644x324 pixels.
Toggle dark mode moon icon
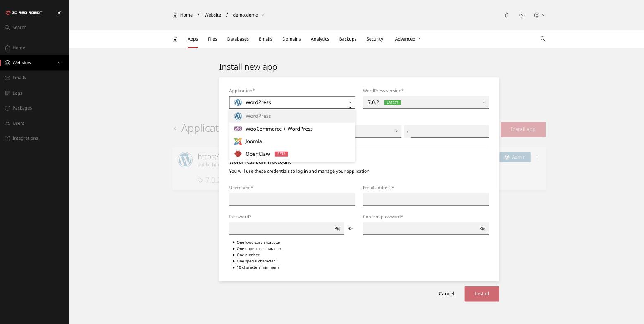tap(522, 15)
